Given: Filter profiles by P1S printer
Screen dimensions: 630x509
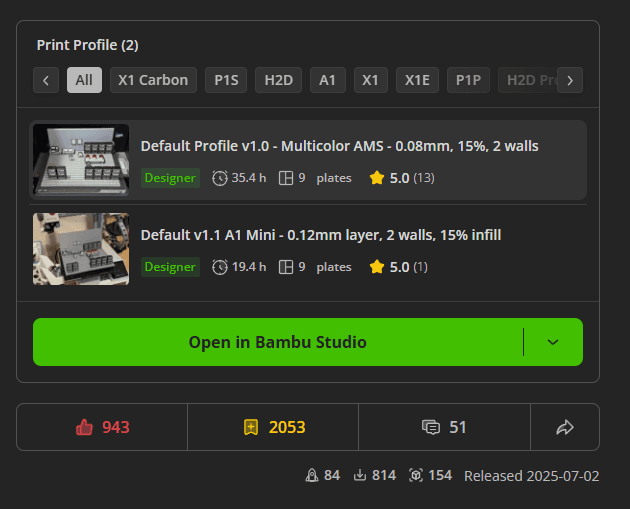Looking at the screenshot, I should tap(226, 80).
